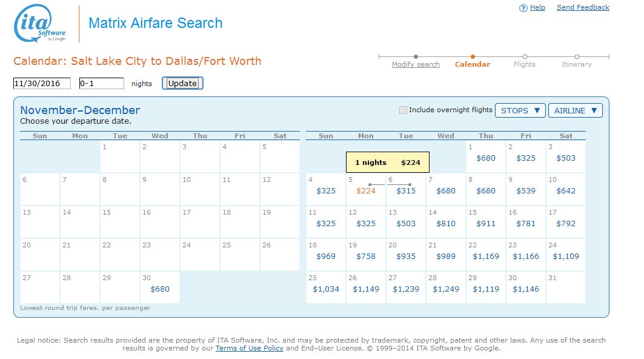Click the Itinerary progress step dot
The image size is (644, 359).
(577, 55)
